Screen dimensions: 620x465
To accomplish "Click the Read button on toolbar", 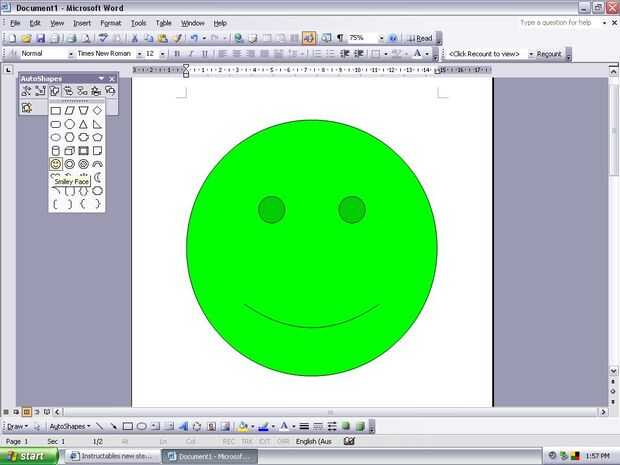I will tap(420, 38).
